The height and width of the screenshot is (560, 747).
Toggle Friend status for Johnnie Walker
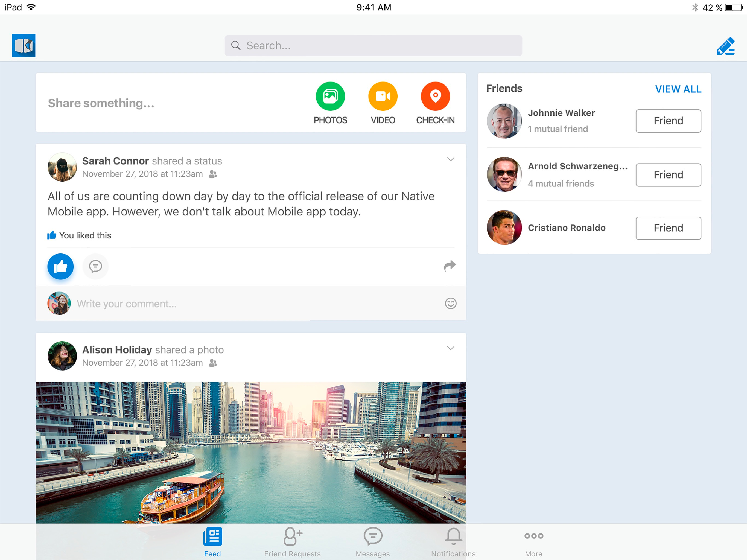coord(668,121)
